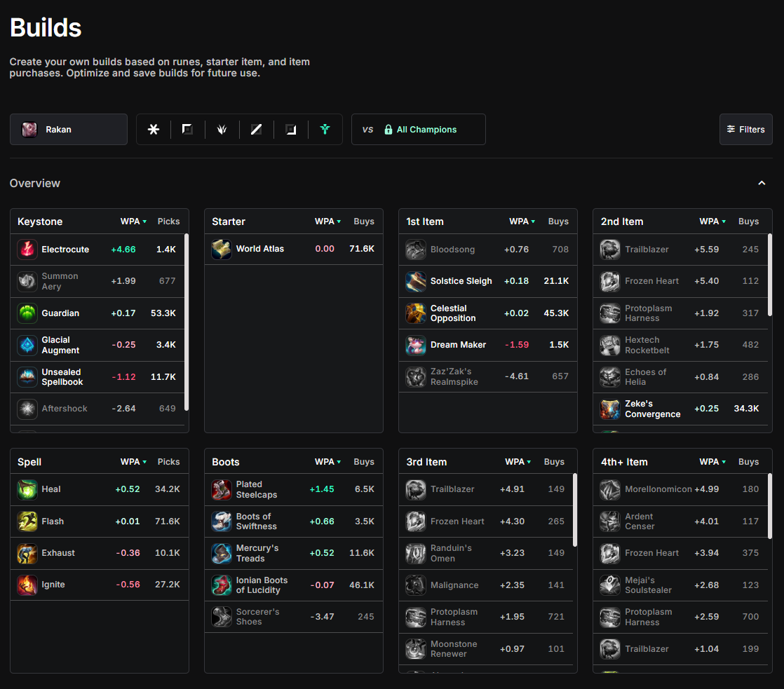Image resolution: width=784 pixels, height=689 pixels.
Task: Select Randuin's Omen in 3rd Item
Action: (x=486, y=553)
